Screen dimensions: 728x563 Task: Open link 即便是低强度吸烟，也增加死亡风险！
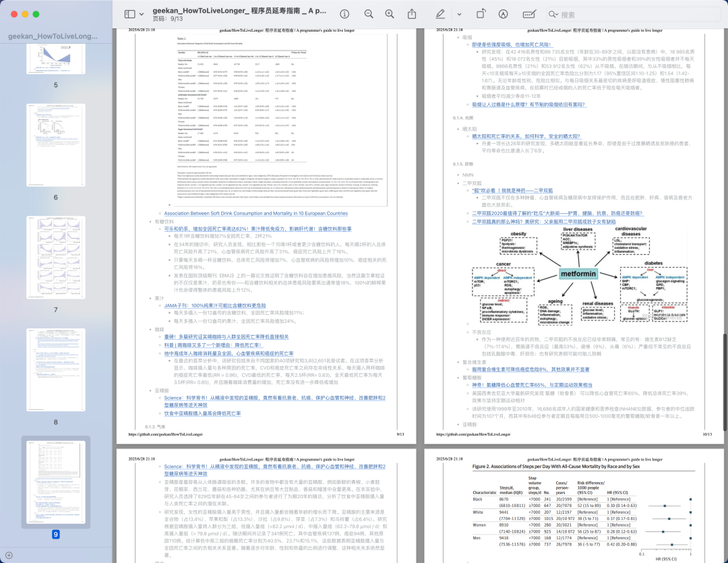pos(512,45)
